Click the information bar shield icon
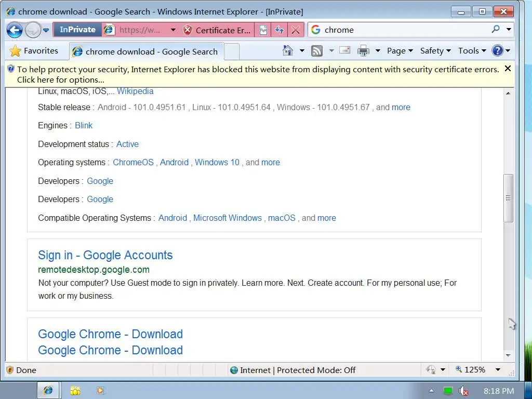 coord(11,69)
